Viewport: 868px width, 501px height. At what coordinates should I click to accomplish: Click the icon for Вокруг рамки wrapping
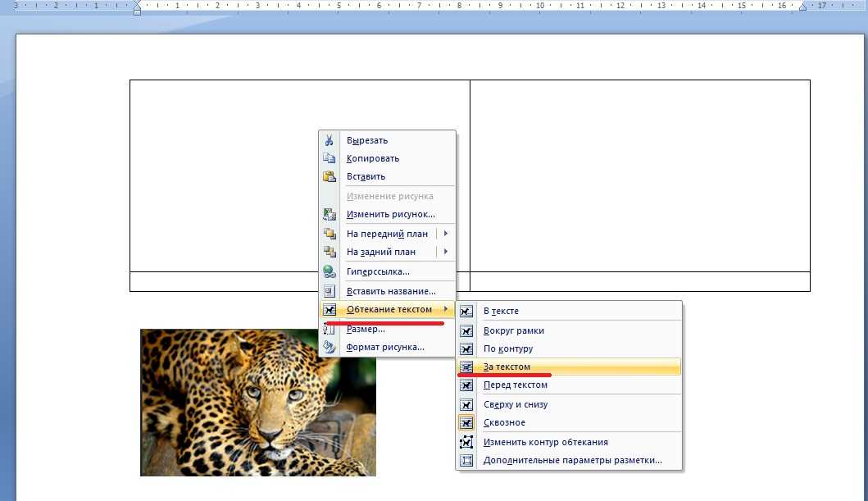pos(466,330)
